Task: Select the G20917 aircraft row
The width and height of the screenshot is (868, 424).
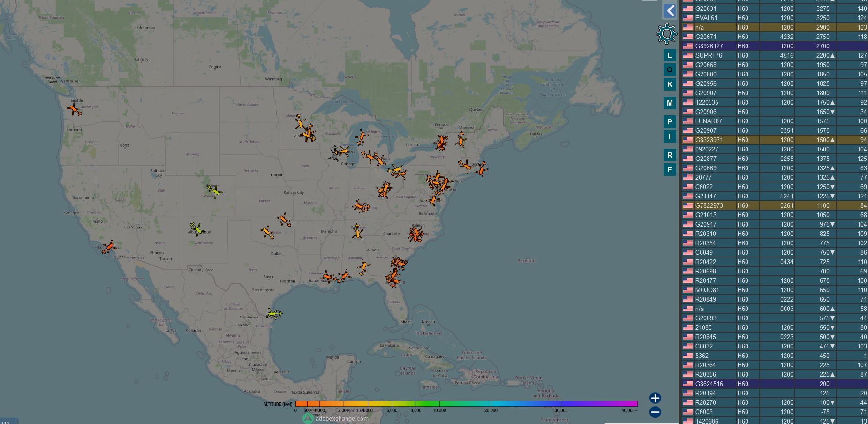Action: 775,224
